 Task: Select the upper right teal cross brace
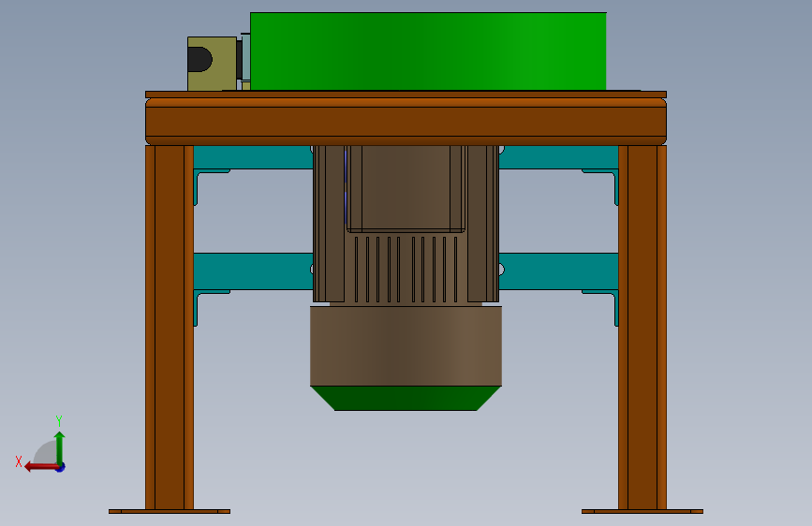point(558,157)
